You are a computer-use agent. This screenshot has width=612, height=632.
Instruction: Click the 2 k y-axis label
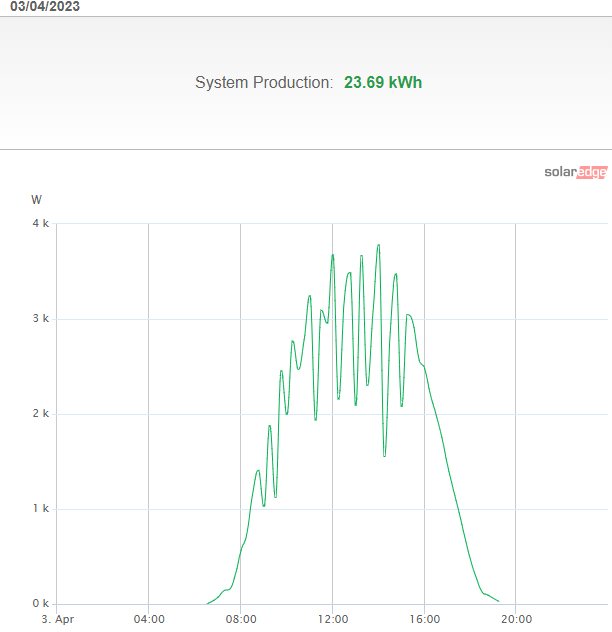[41, 414]
